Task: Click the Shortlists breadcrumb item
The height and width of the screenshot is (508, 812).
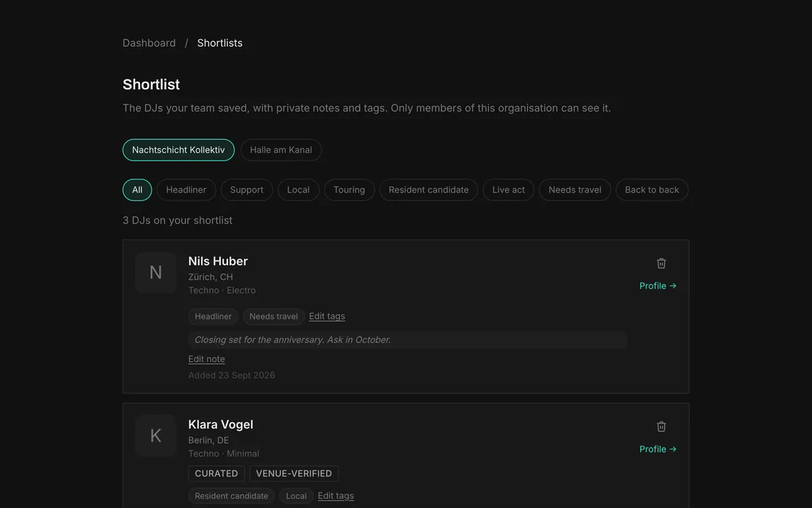Action: [220, 43]
